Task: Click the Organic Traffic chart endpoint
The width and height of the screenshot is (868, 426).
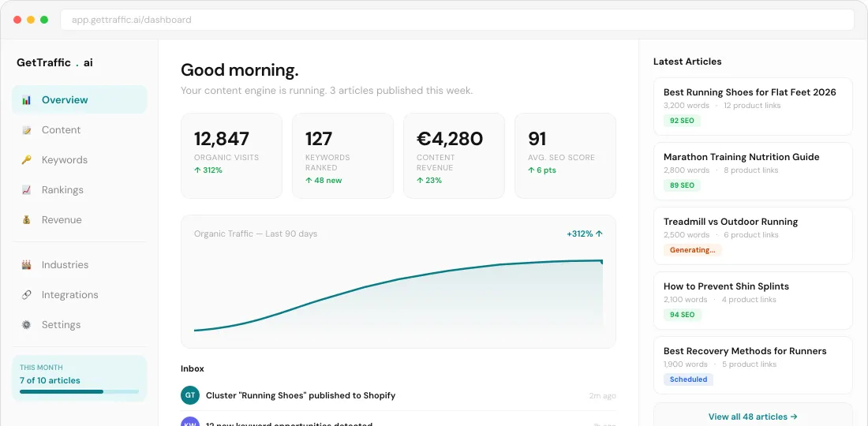Action: click(x=602, y=261)
